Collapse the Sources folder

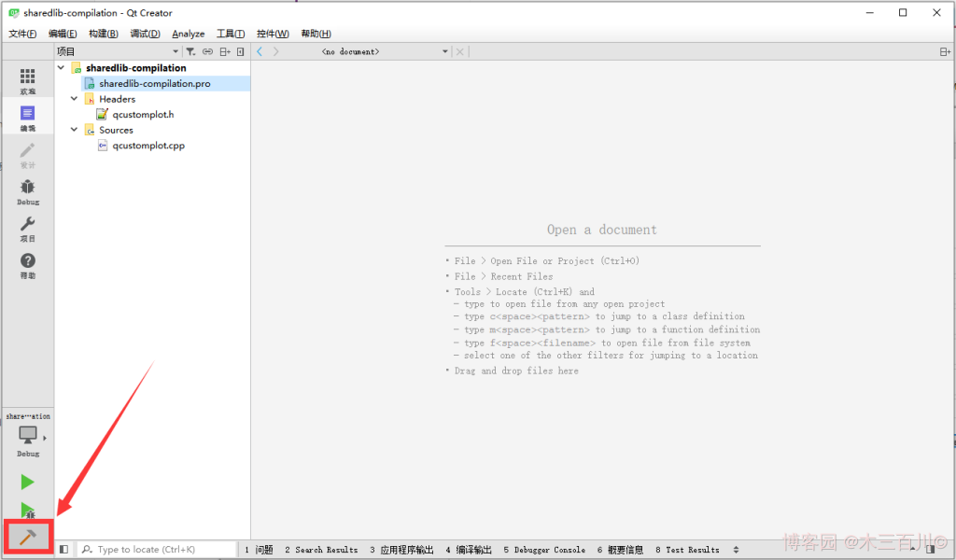click(75, 131)
